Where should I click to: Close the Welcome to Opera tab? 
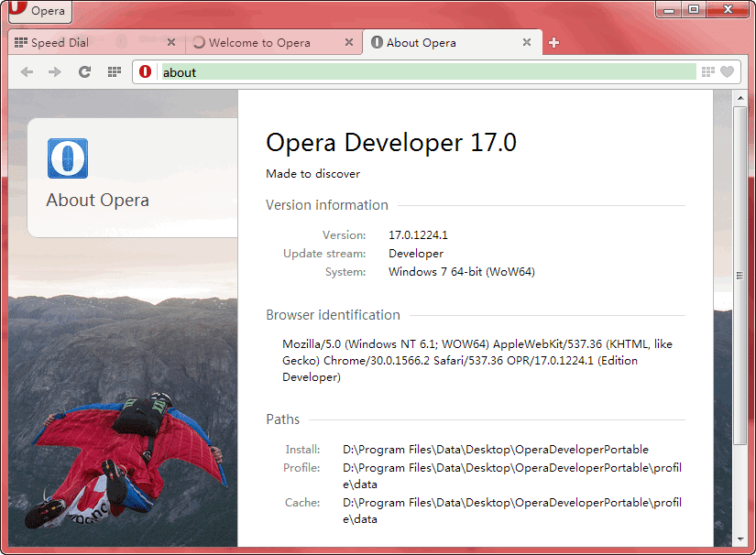pos(347,42)
